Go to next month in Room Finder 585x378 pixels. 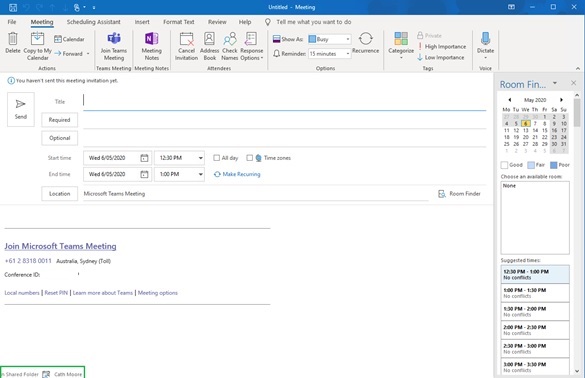pyautogui.click(x=561, y=100)
